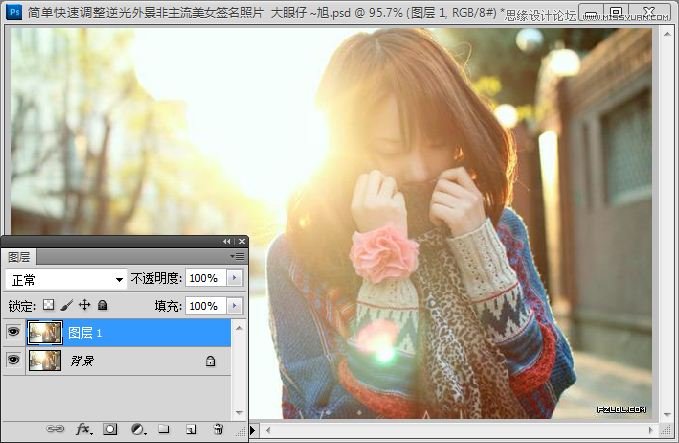
Task: Create new fill or adjustment layer
Action: pyautogui.click(x=139, y=429)
